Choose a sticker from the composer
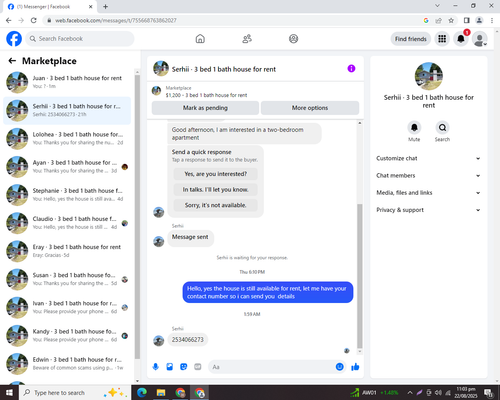500x400 pixels. pyautogui.click(x=184, y=367)
